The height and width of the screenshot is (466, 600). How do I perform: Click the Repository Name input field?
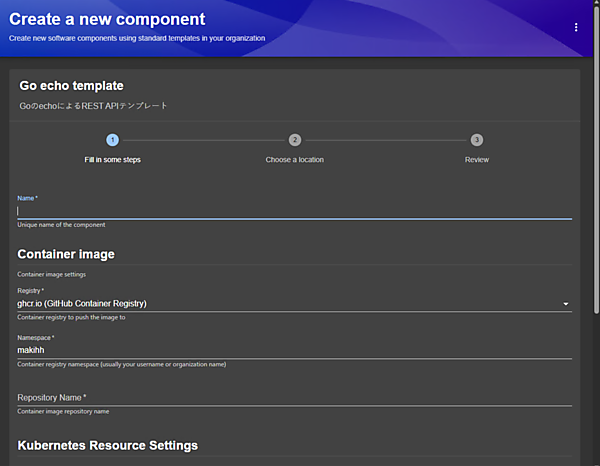coord(290,398)
